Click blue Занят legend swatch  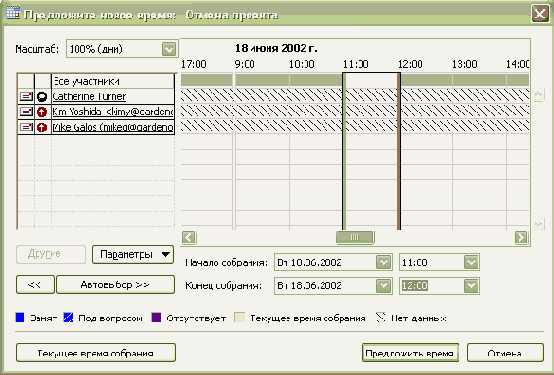point(20,317)
